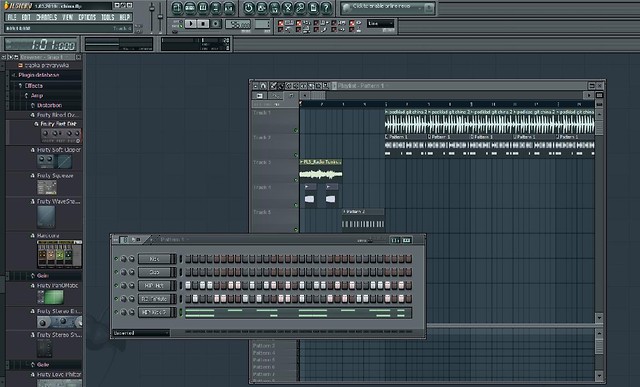The width and height of the screenshot is (640, 387).
Task: Click the Kick channel button
Action: point(155,259)
